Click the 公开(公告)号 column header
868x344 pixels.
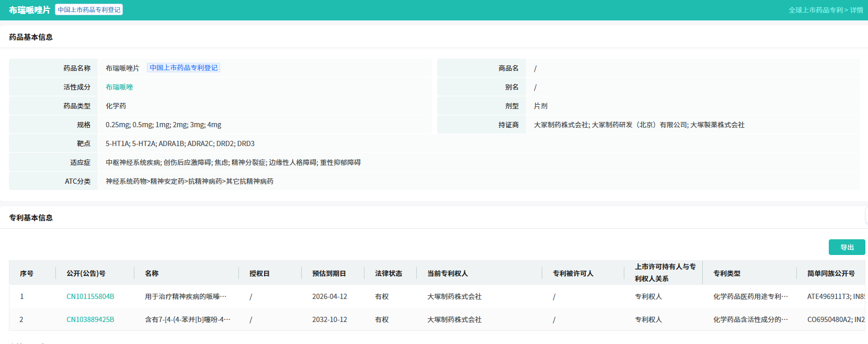pyautogui.click(x=86, y=273)
